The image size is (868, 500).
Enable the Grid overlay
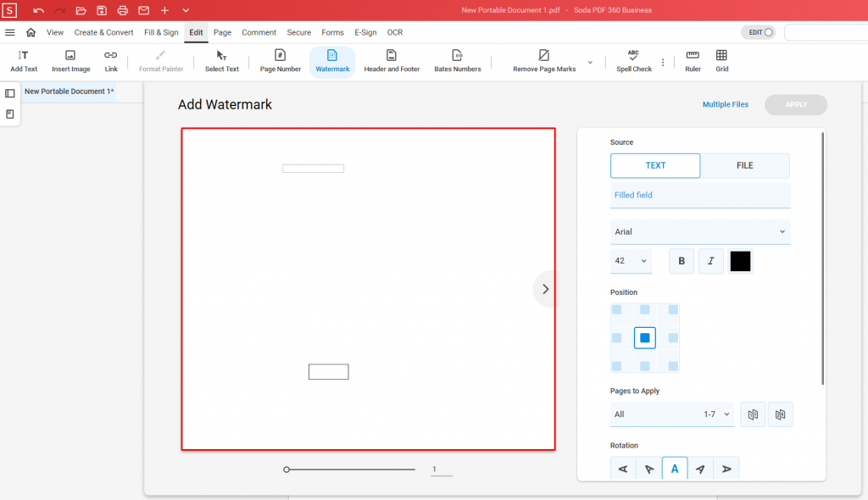pos(721,56)
